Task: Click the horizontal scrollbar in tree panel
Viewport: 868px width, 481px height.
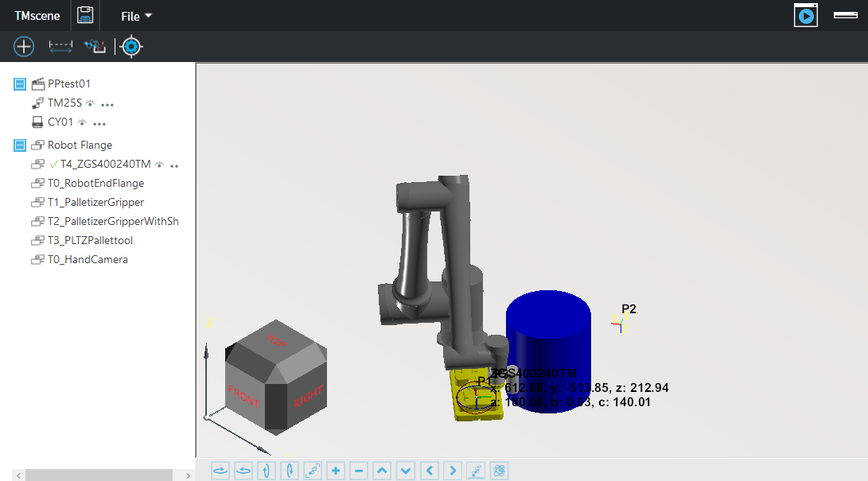Action: tap(95, 475)
